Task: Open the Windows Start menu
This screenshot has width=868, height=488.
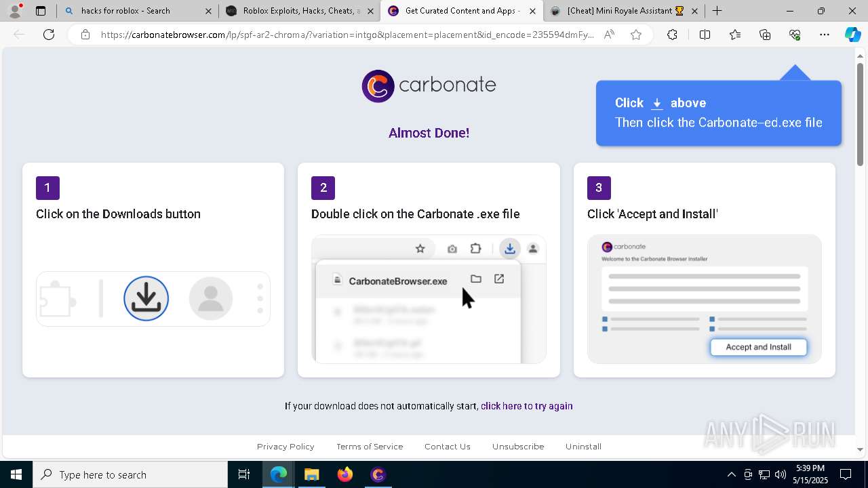Action: [x=16, y=474]
